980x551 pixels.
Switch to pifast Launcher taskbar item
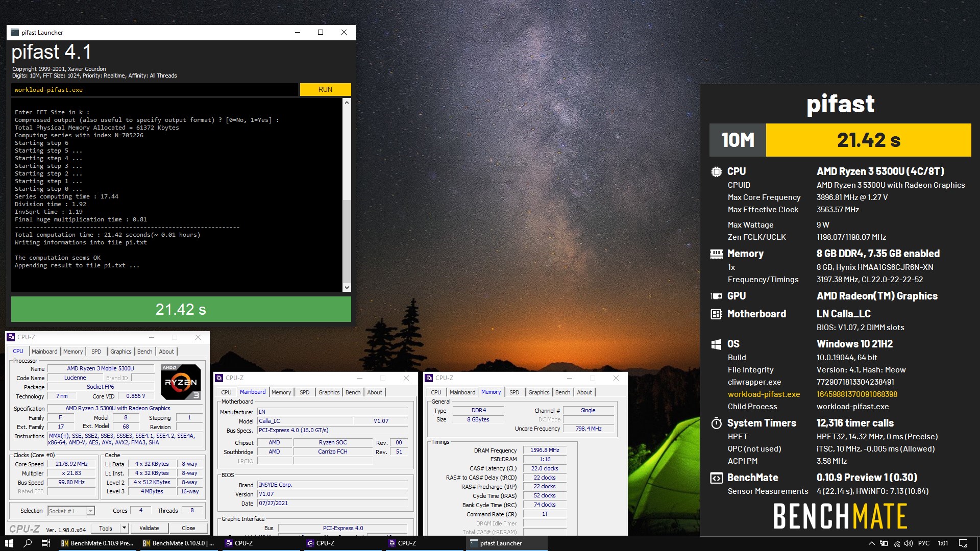click(x=506, y=543)
